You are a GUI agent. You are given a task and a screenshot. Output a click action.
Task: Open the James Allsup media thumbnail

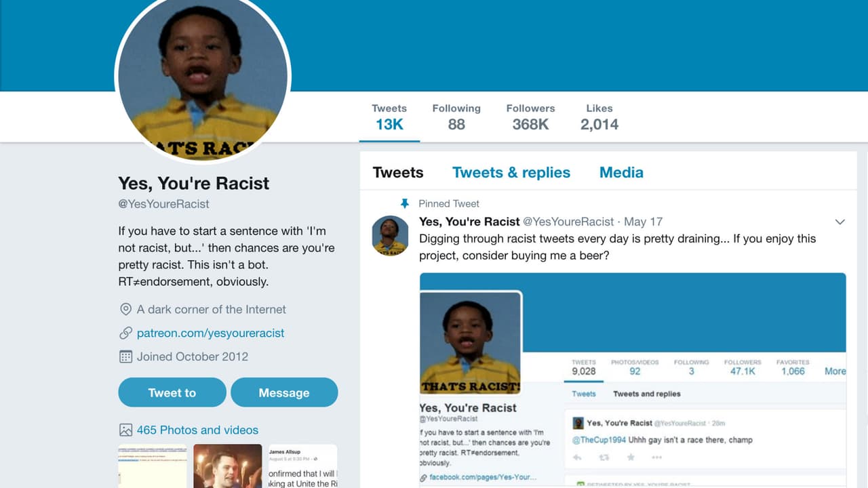click(302, 466)
